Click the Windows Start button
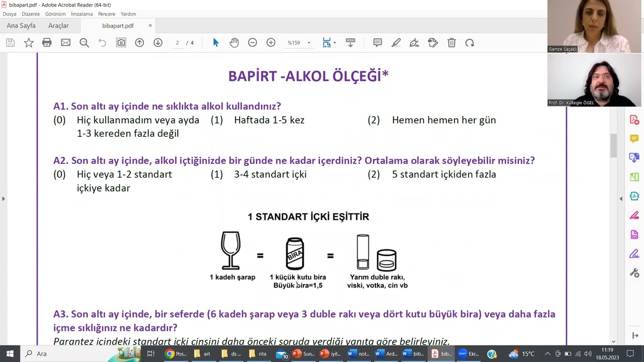644x362 pixels. point(10,354)
